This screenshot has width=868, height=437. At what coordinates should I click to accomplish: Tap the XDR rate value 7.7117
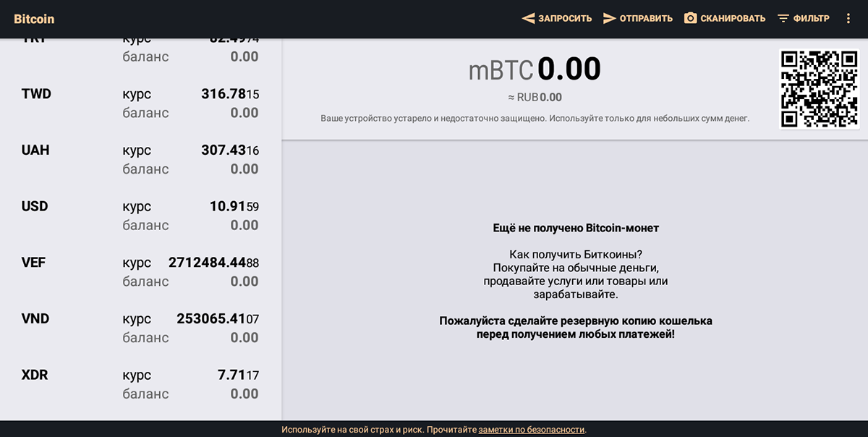(x=238, y=375)
